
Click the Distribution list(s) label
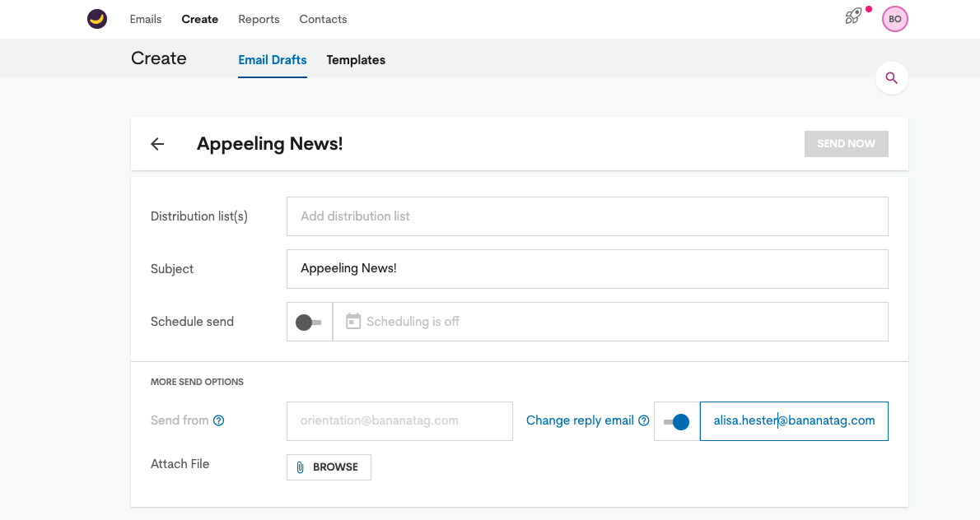pos(199,216)
